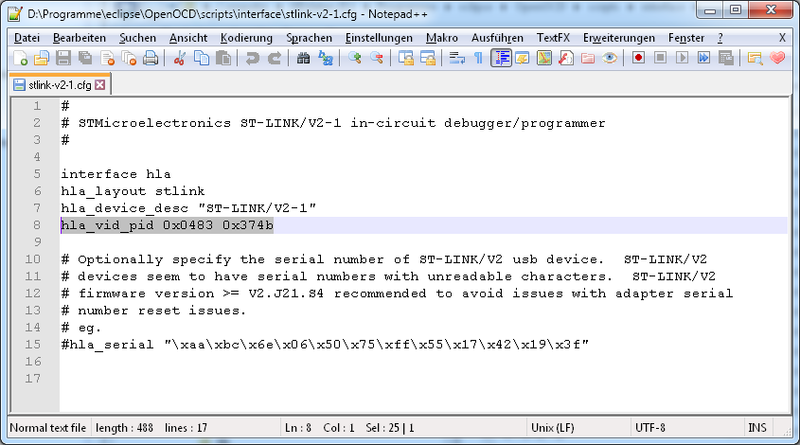Viewport: 800px width, 445px height.
Task: Open the Kodierung menu
Action: point(246,38)
